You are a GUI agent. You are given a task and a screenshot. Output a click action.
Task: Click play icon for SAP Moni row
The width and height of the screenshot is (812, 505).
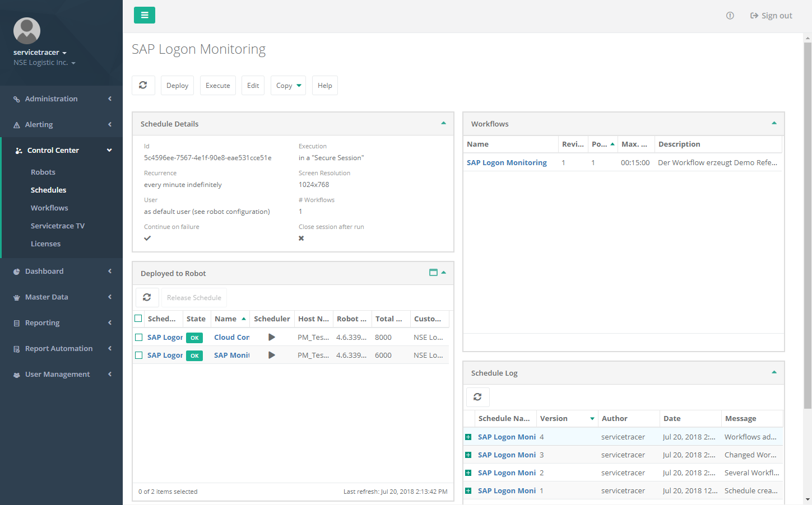coord(272,355)
